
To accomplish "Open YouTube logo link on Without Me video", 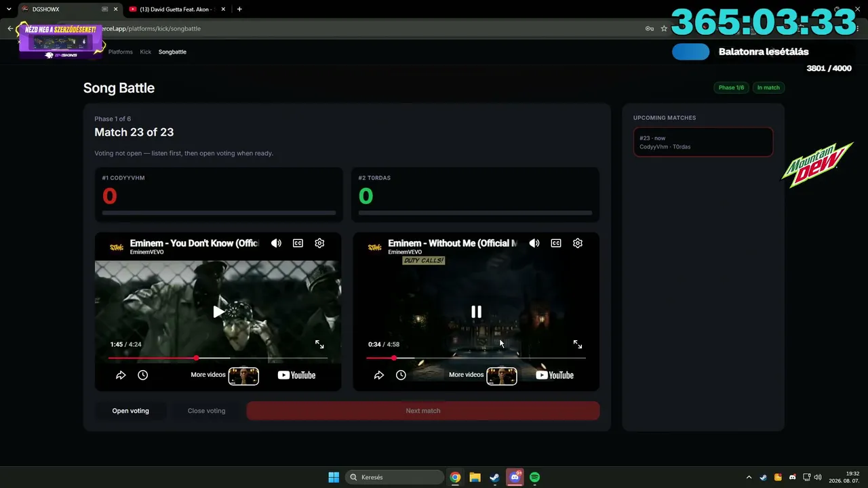I will click(555, 375).
